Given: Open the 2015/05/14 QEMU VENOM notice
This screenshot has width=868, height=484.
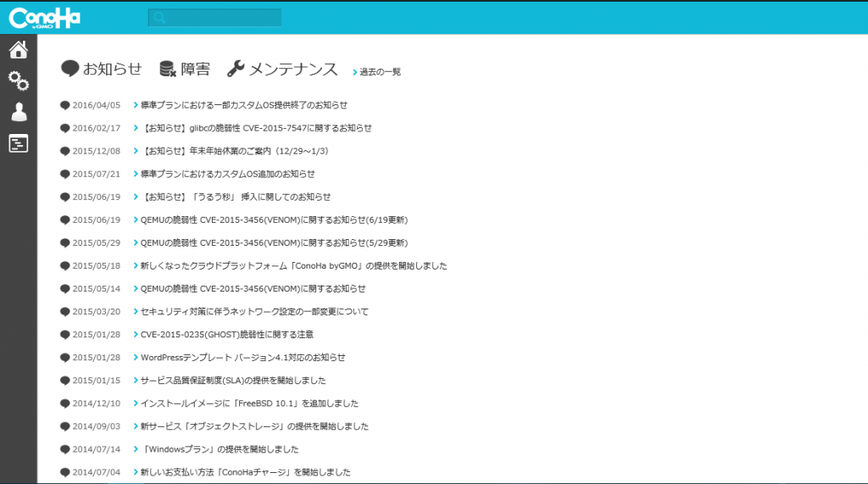Looking at the screenshot, I should tap(253, 289).
